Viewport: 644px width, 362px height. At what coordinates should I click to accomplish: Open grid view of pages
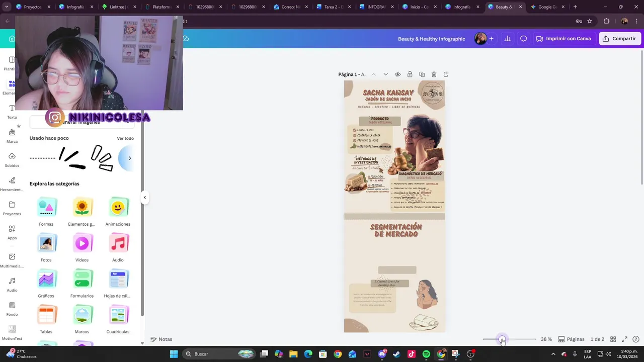613,339
